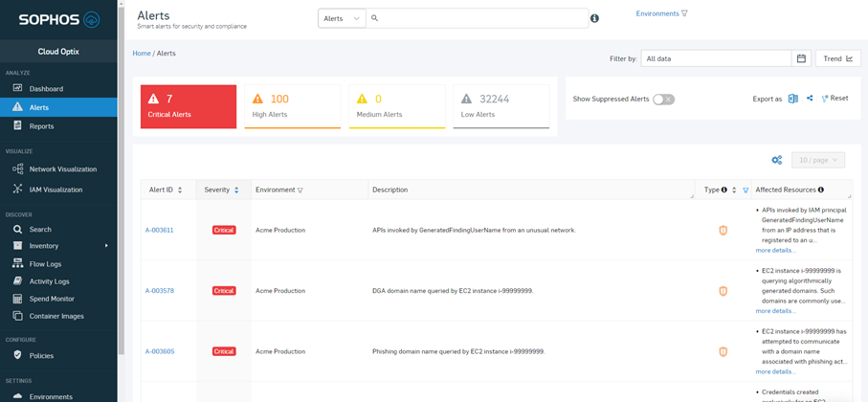Open the column settings gear icon

coord(776,160)
